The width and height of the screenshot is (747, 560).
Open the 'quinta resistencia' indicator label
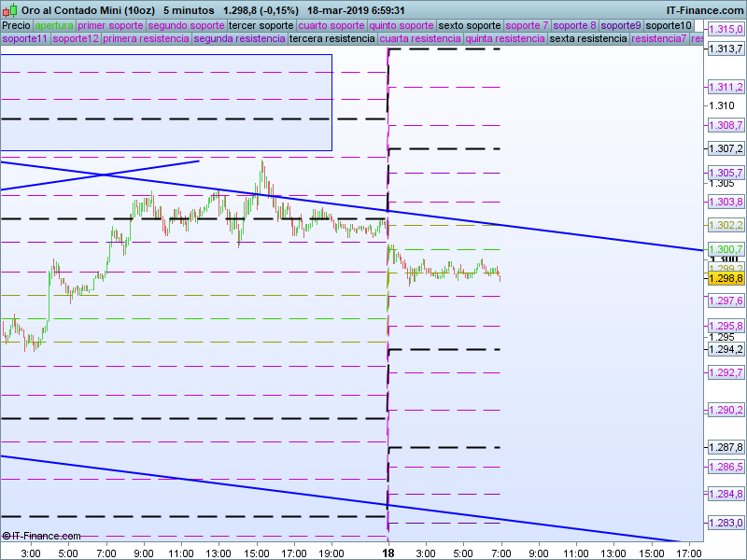click(x=504, y=39)
